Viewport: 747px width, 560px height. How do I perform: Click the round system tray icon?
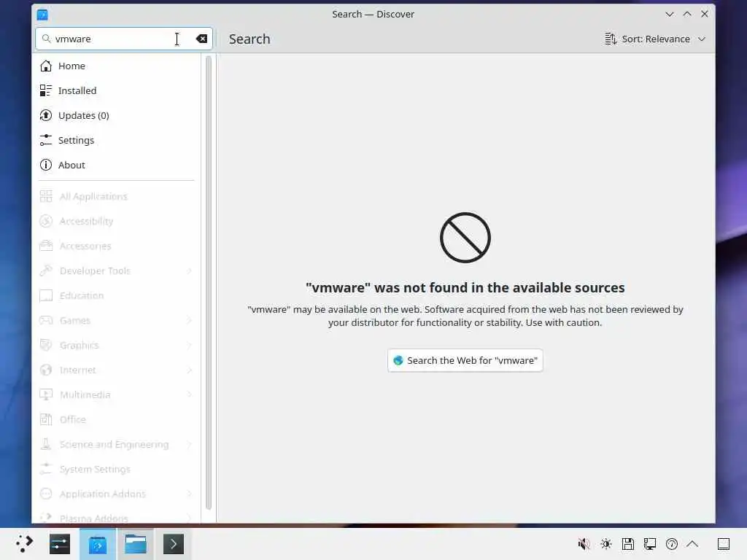tap(672, 544)
